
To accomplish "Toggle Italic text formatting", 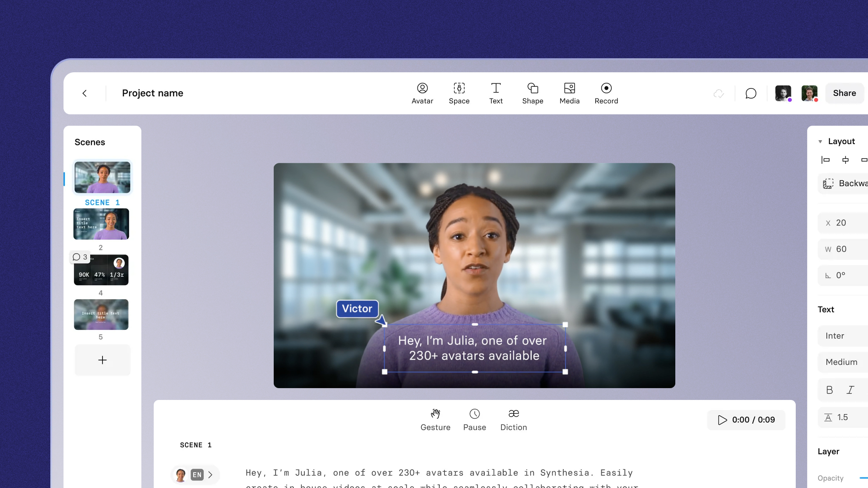I will (850, 390).
